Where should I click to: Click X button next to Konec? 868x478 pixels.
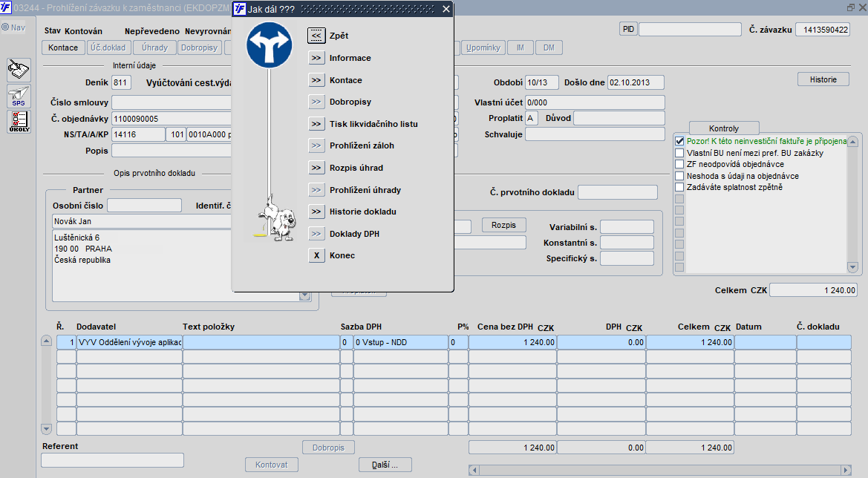(x=316, y=255)
